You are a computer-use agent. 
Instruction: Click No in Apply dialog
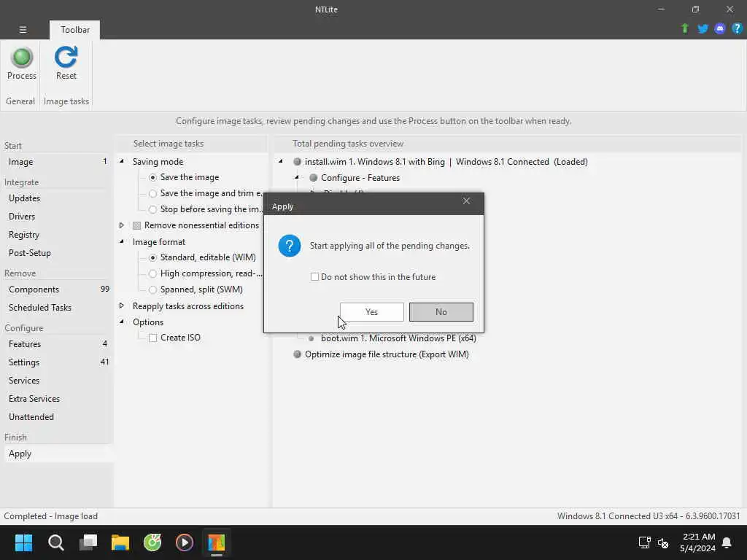coord(441,312)
